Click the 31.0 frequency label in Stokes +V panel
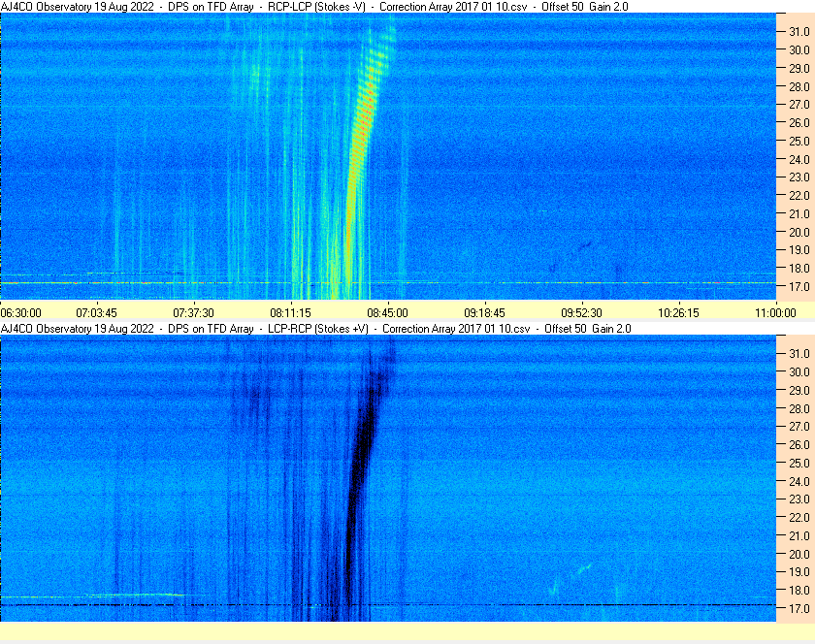The width and height of the screenshot is (815, 644). 799,353
